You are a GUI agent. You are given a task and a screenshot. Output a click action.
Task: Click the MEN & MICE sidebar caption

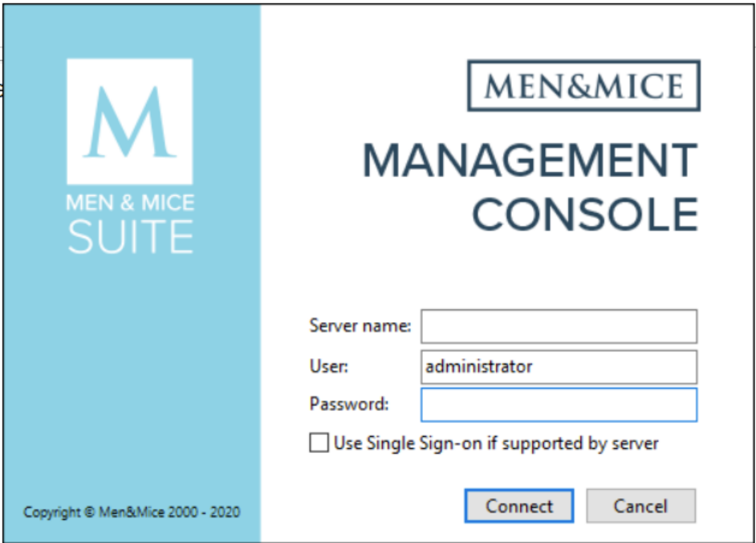130,202
